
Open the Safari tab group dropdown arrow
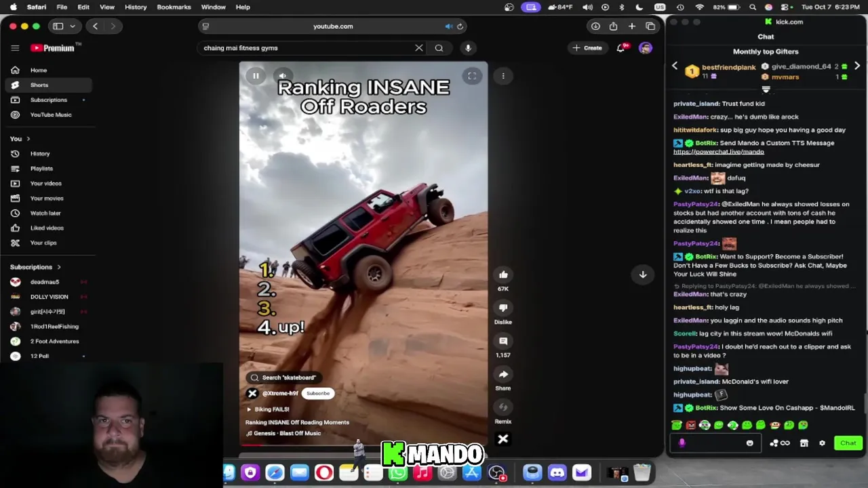tap(72, 26)
